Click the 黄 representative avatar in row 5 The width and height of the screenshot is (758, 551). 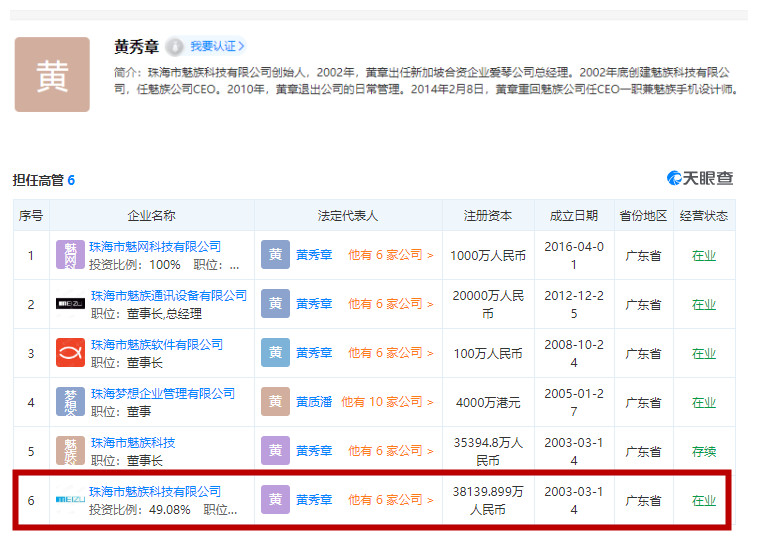coord(276,450)
